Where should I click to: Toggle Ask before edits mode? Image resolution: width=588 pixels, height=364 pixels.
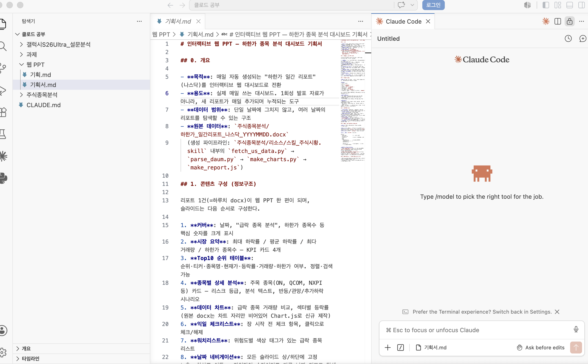[541, 347]
